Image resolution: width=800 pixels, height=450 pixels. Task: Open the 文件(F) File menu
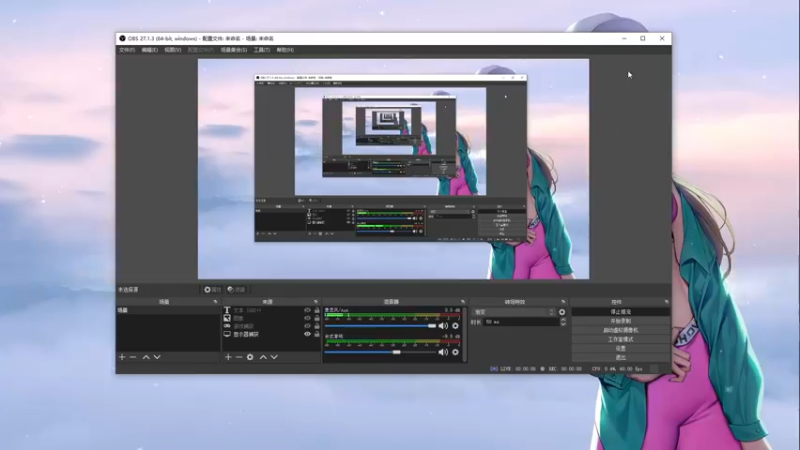click(x=127, y=50)
